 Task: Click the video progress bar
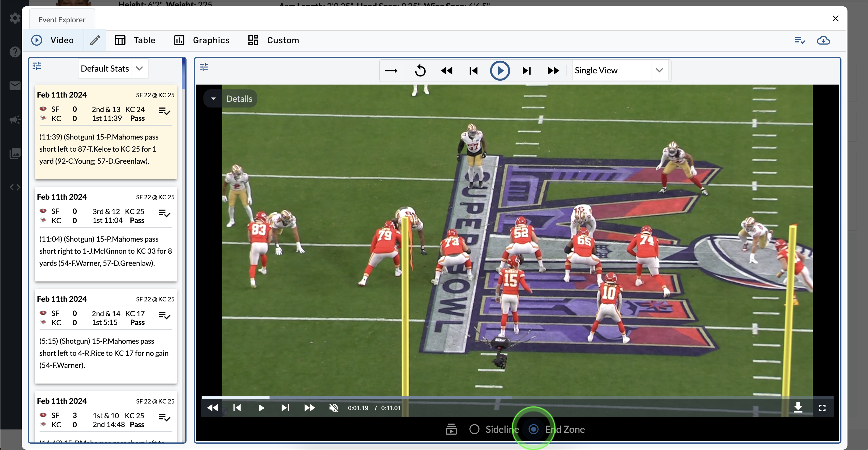click(x=517, y=397)
